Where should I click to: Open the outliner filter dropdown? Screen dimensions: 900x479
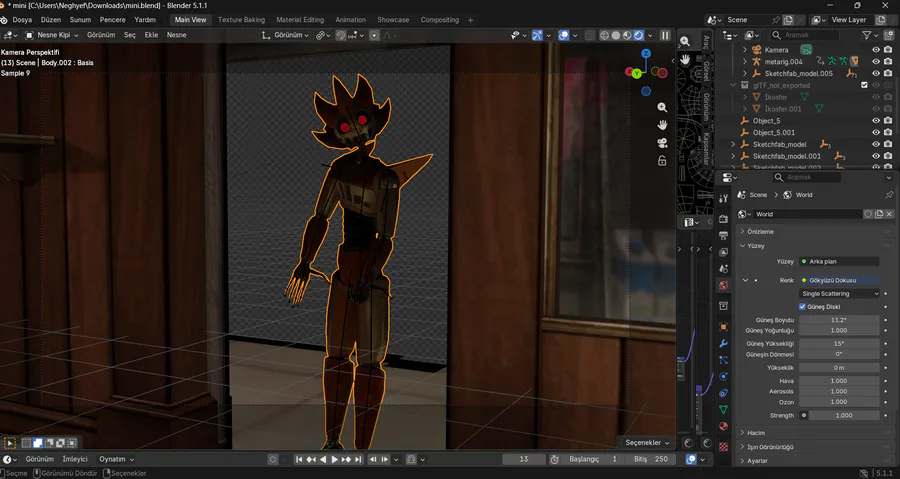click(870, 35)
